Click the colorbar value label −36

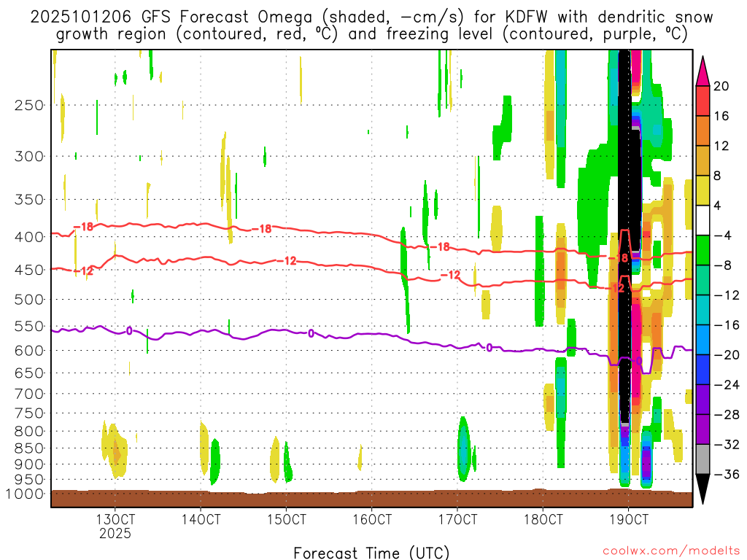[x=727, y=474]
